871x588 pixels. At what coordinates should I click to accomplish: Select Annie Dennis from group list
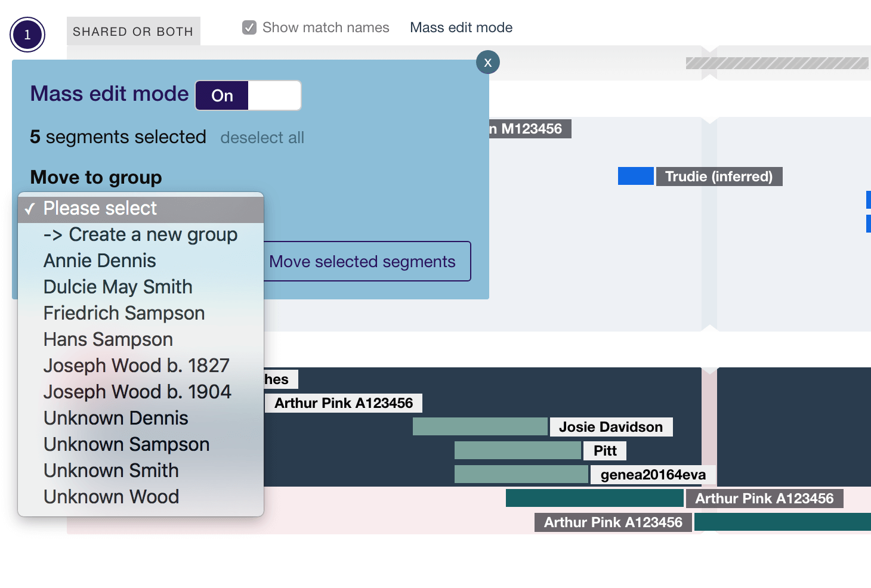(x=100, y=261)
